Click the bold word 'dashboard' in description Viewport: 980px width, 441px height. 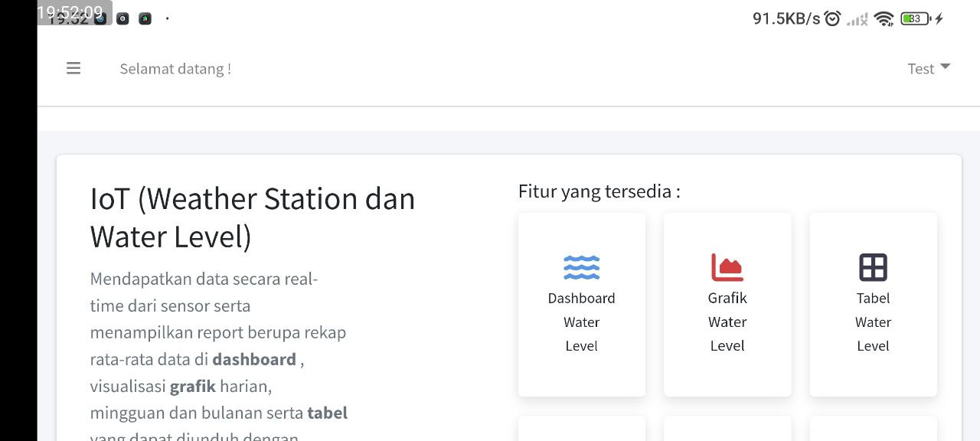(x=254, y=359)
